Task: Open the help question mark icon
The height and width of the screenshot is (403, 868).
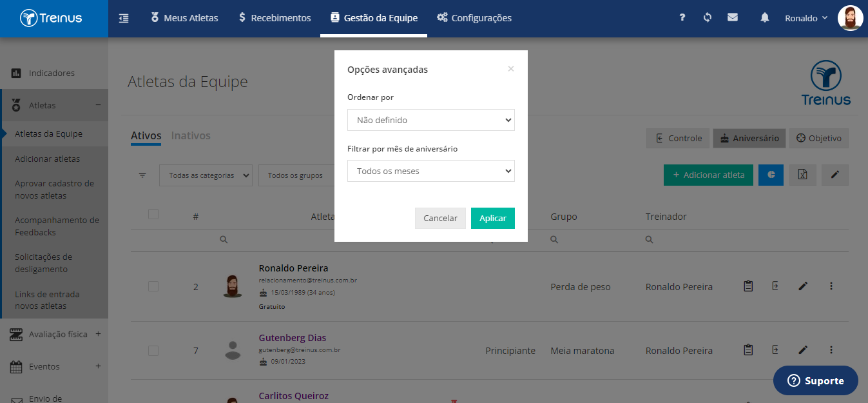Action: pos(682,18)
